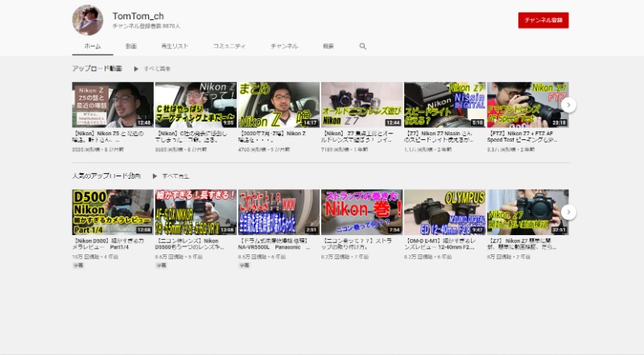Open the 【OM-D E-M1】12-40mm lens review title
This screenshot has height=355, width=644.
point(440,244)
